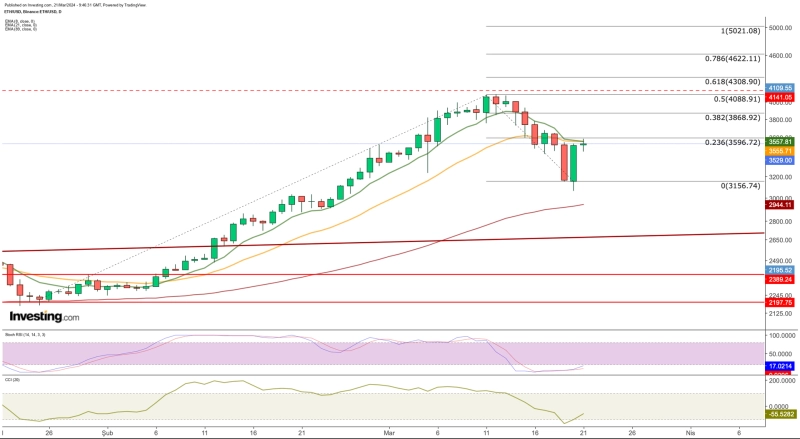The image size is (800, 439).
Task: Click the blue 17.0214 Stoch RSI value tag
Action: point(781,366)
